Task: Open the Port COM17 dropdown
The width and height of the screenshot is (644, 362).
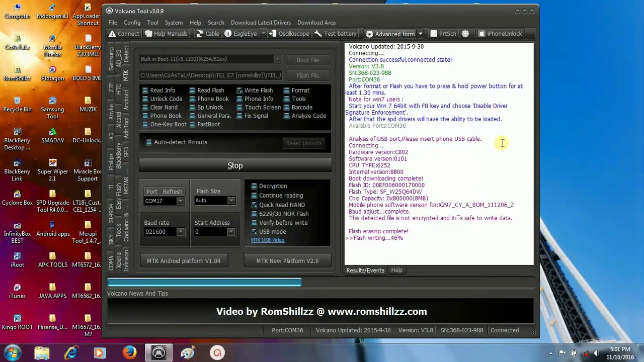Action: (180, 201)
